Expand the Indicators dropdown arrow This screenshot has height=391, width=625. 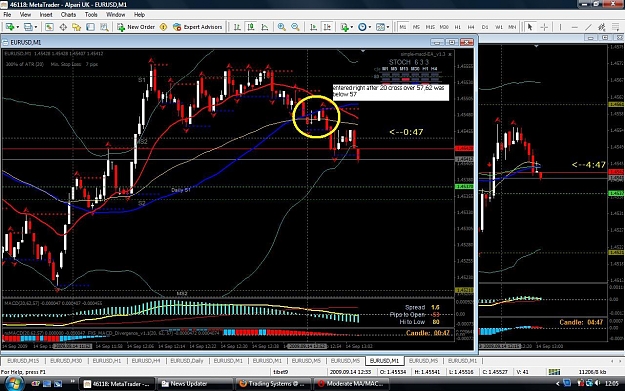[352, 27]
